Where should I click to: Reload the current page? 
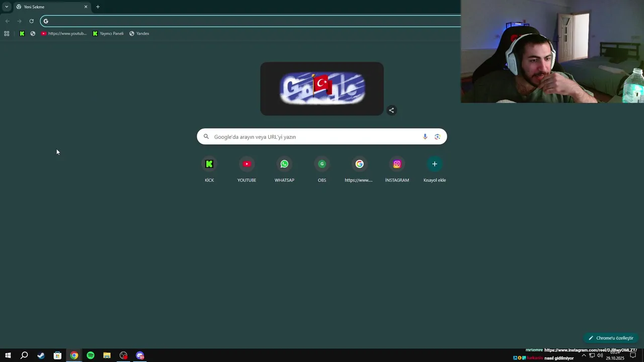coord(31,21)
